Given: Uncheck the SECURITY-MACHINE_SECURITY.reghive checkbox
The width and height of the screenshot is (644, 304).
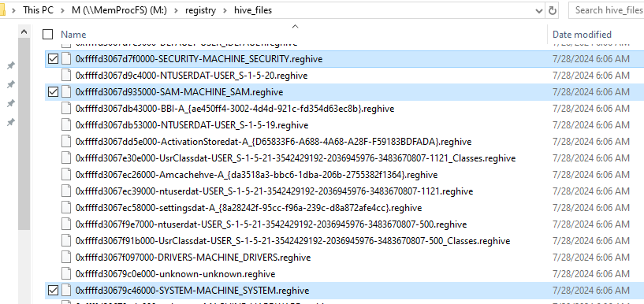Looking at the screenshot, I should (x=53, y=59).
